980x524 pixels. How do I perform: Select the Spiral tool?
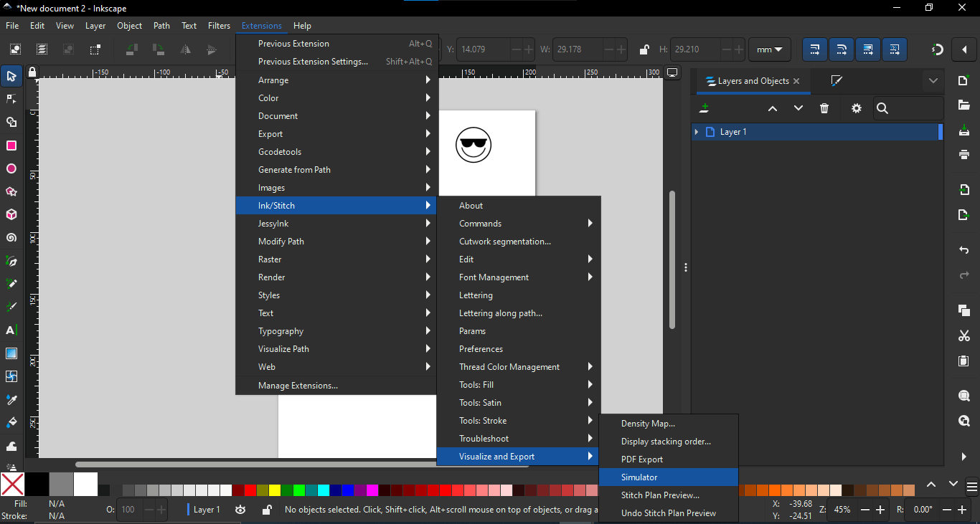pyautogui.click(x=11, y=238)
